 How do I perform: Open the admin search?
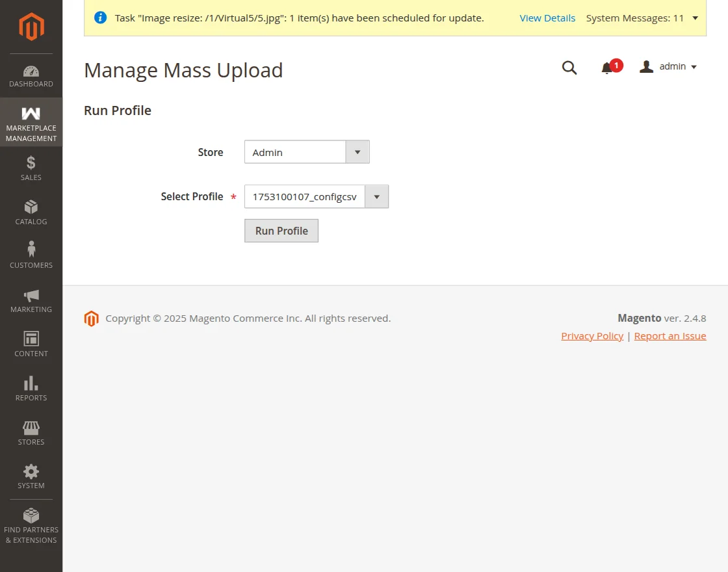click(x=569, y=68)
